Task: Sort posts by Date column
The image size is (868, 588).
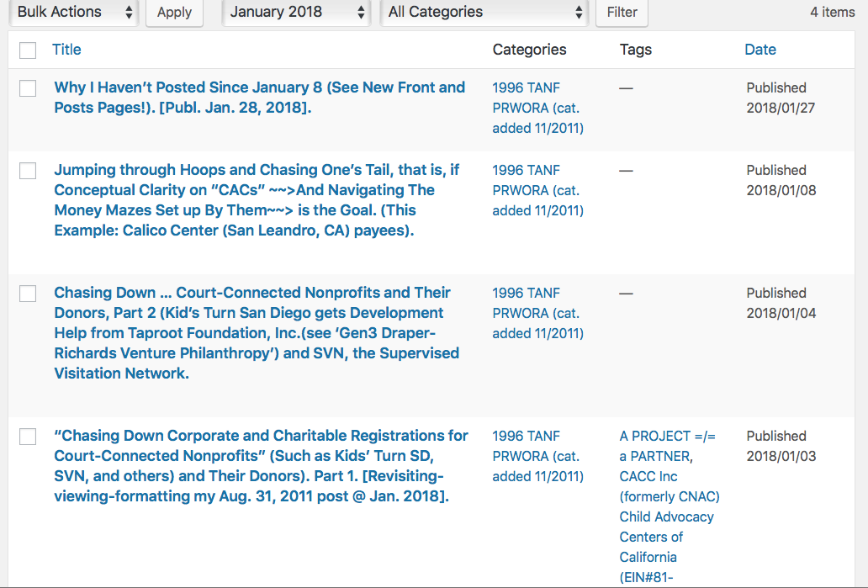Action: 759,50
